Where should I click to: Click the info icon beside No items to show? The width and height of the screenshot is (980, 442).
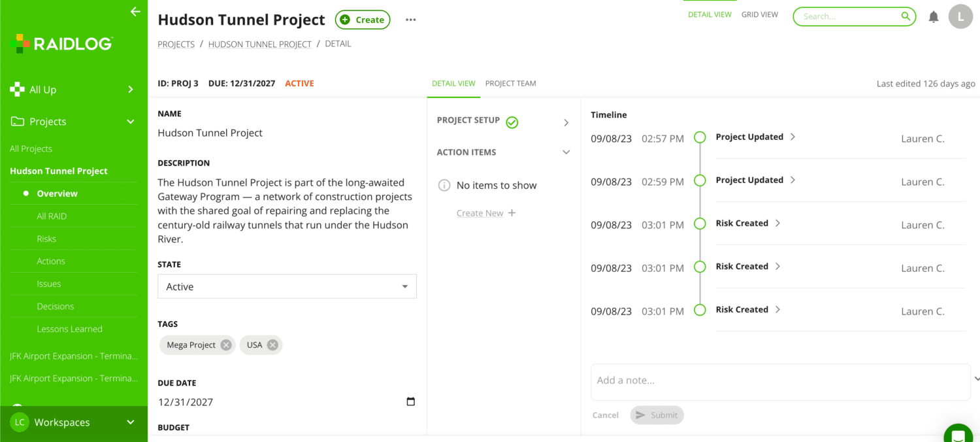point(444,185)
